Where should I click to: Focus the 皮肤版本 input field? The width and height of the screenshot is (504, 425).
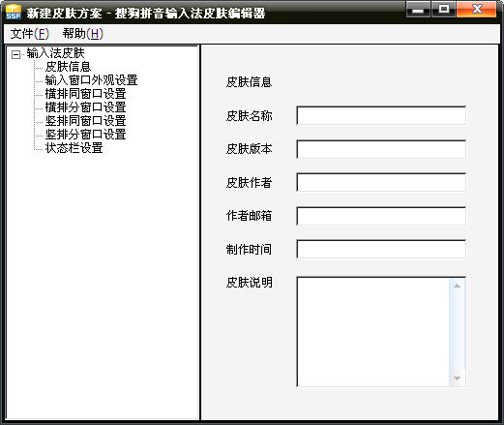pos(381,149)
